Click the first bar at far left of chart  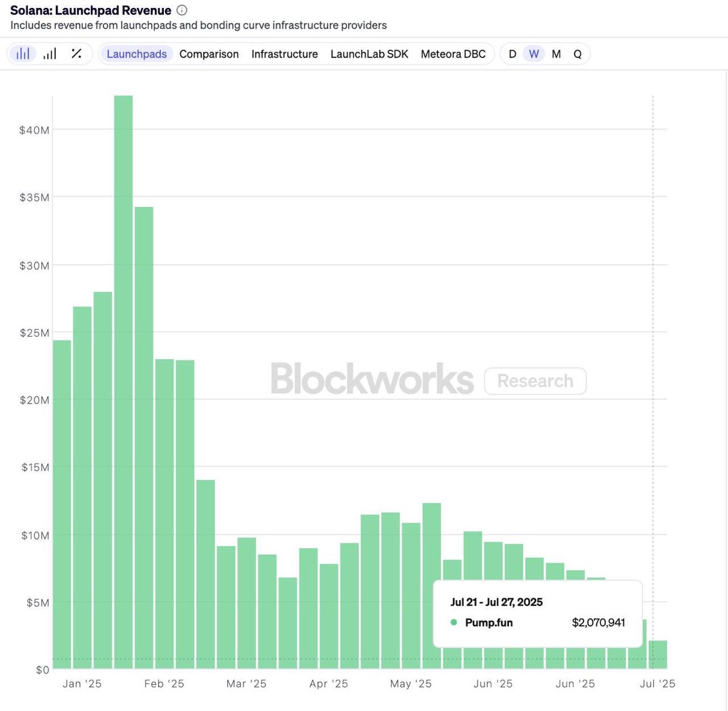(x=62, y=504)
